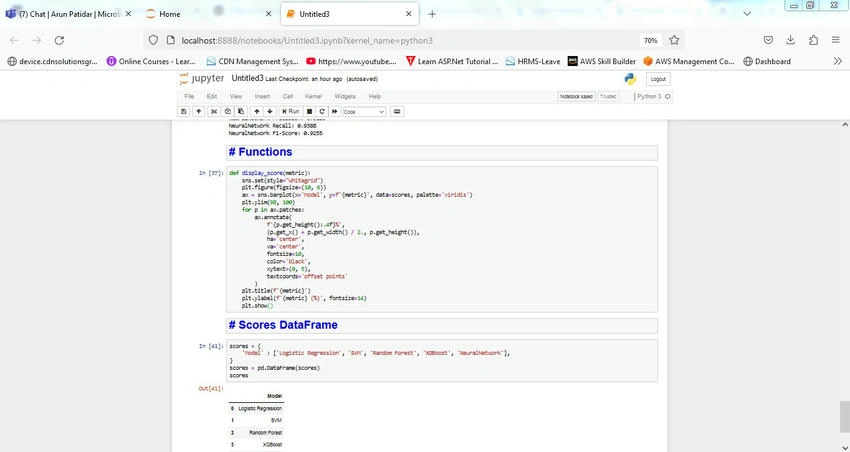Open device.cdnsolutionsgr bookmark
850x452 pixels.
click(53, 61)
